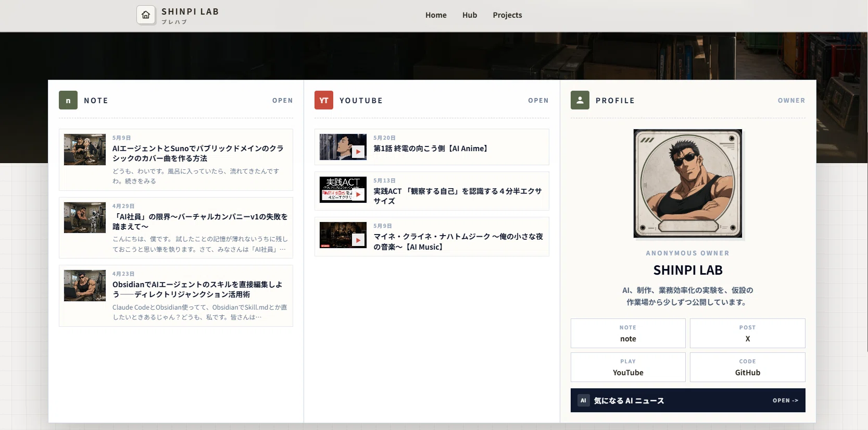Open the Obsidian AIエージェント article thumbnail
The height and width of the screenshot is (430, 868).
85,286
